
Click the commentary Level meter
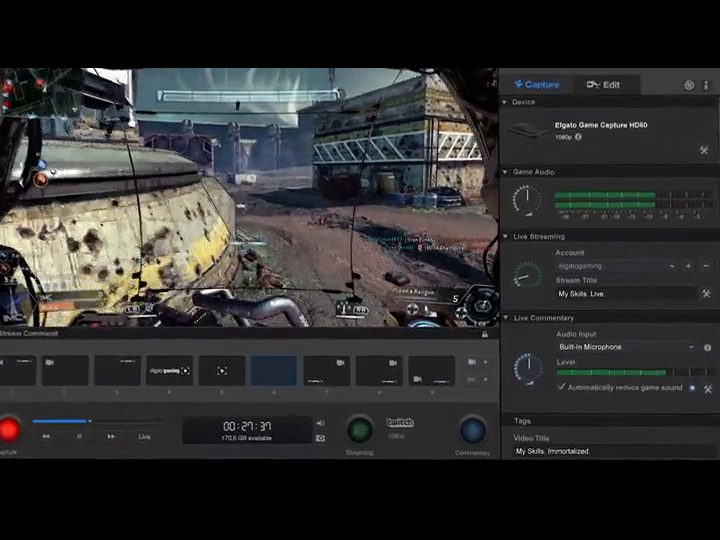pos(636,372)
